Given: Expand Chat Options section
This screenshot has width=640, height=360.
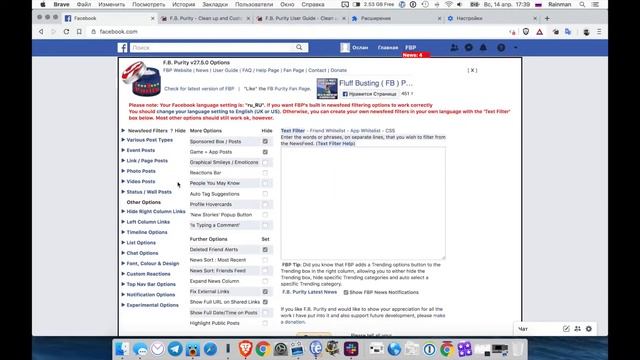Looking at the screenshot, I should tap(140, 253).
